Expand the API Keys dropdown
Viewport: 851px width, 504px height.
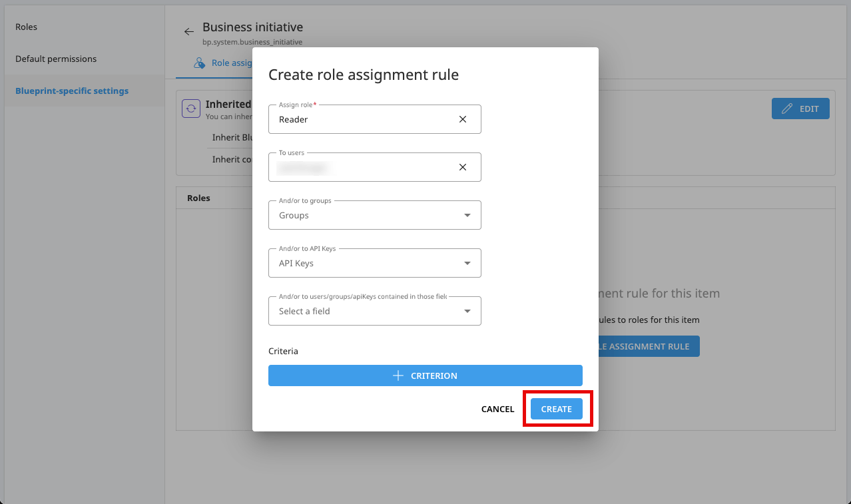467,263
